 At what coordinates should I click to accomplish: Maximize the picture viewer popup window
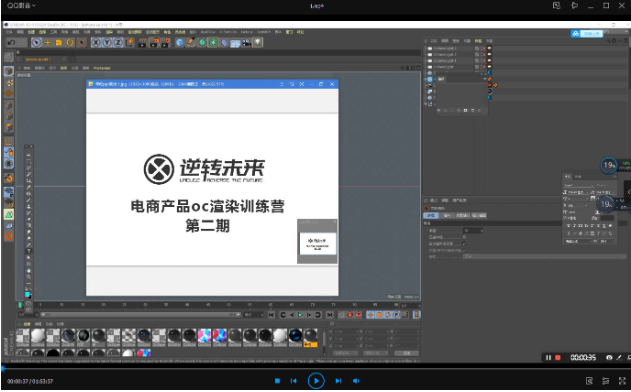(321, 84)
